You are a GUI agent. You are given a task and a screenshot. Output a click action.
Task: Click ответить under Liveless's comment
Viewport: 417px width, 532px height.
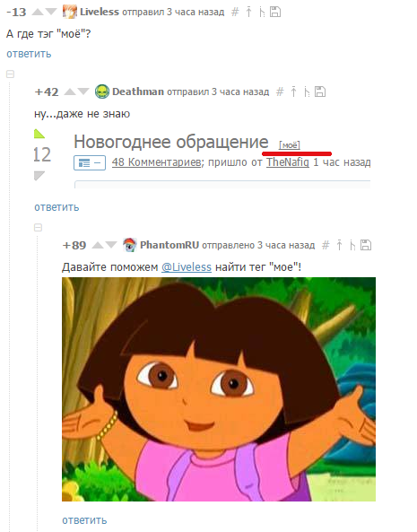tap(29, 54)
